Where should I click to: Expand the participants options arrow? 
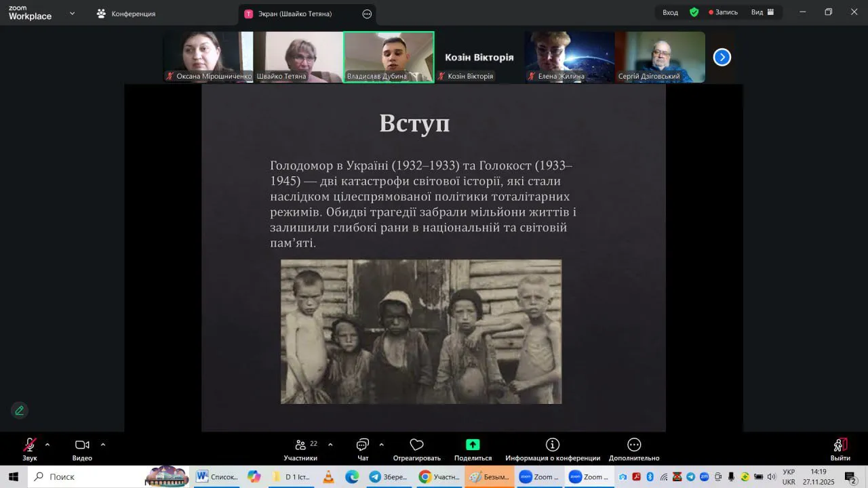[330, 445]
